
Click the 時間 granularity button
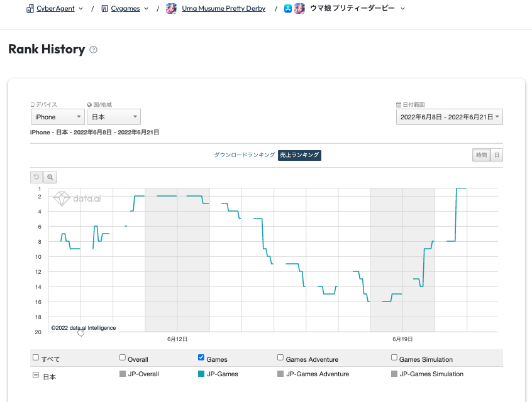(x=481, y=155)
